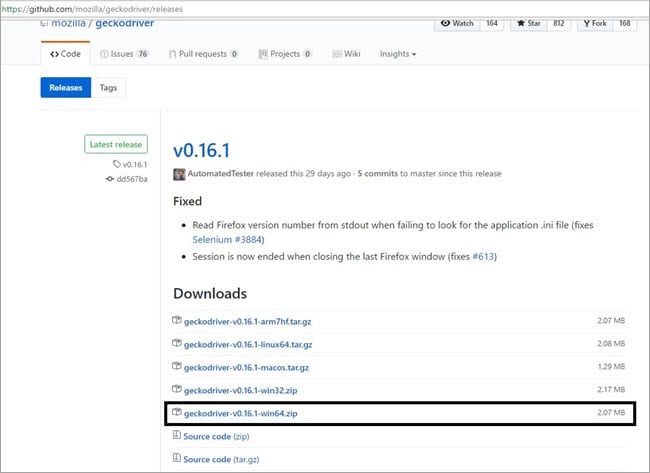
Task: Click the tag icon beside v0.16.1
Action: [x=117, y=164]
